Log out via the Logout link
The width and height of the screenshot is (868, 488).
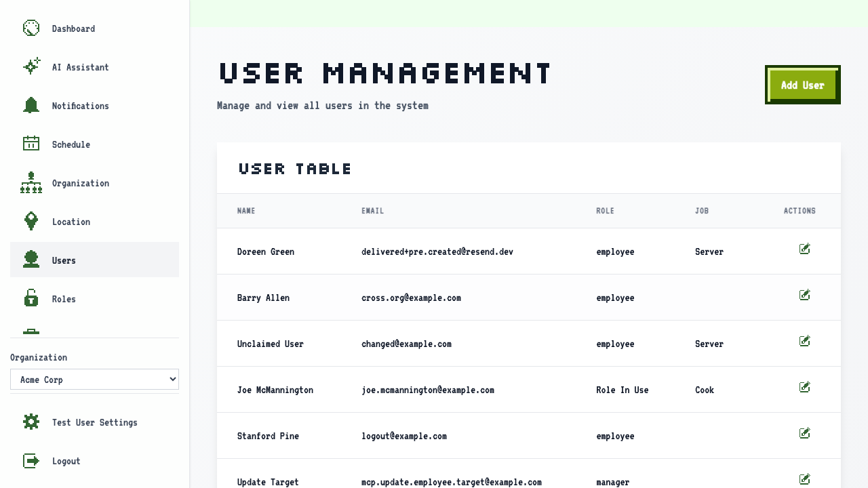pos(94,461)
